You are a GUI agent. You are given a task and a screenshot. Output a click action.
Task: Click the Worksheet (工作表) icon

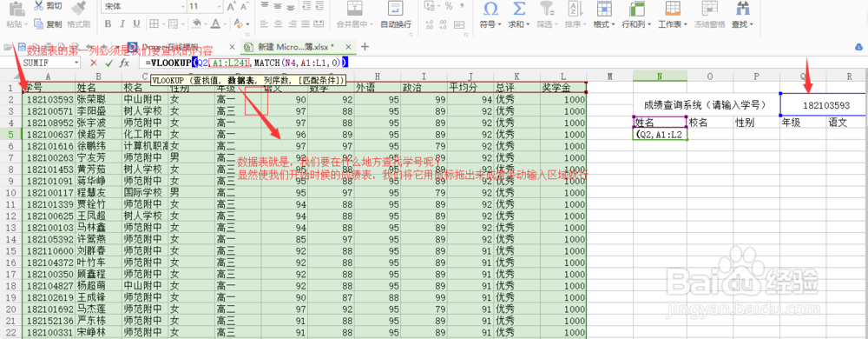[x=673, y=8]
